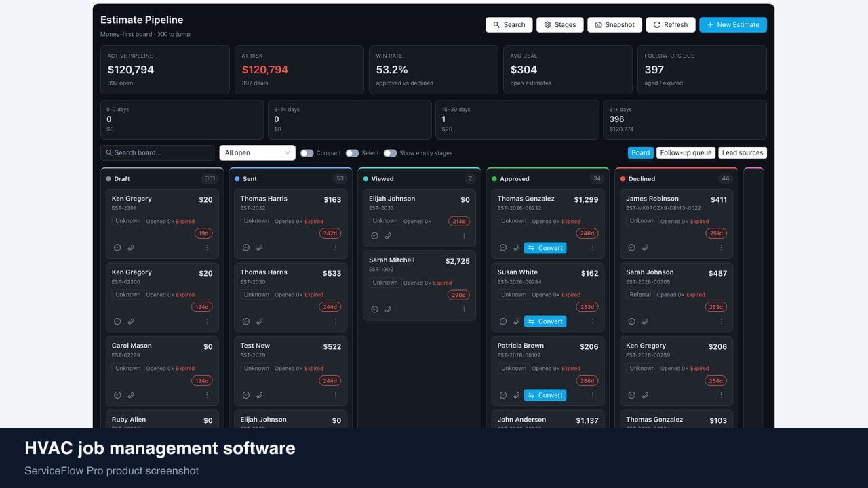The image size is (868, 488).
Task: Open the Stages settings button
Action: [x=560, y=25]
